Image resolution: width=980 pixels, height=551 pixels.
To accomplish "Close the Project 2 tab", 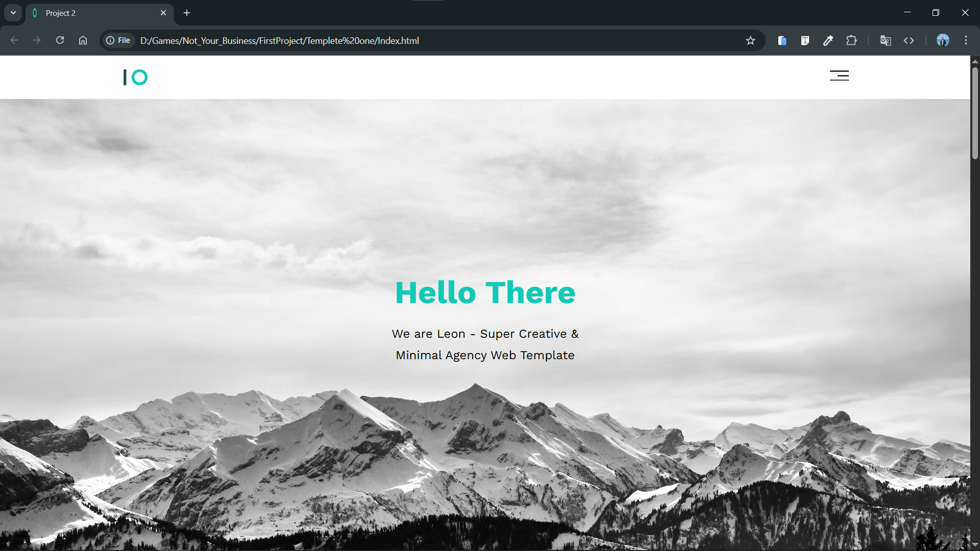I will click(x=163, y=13).
